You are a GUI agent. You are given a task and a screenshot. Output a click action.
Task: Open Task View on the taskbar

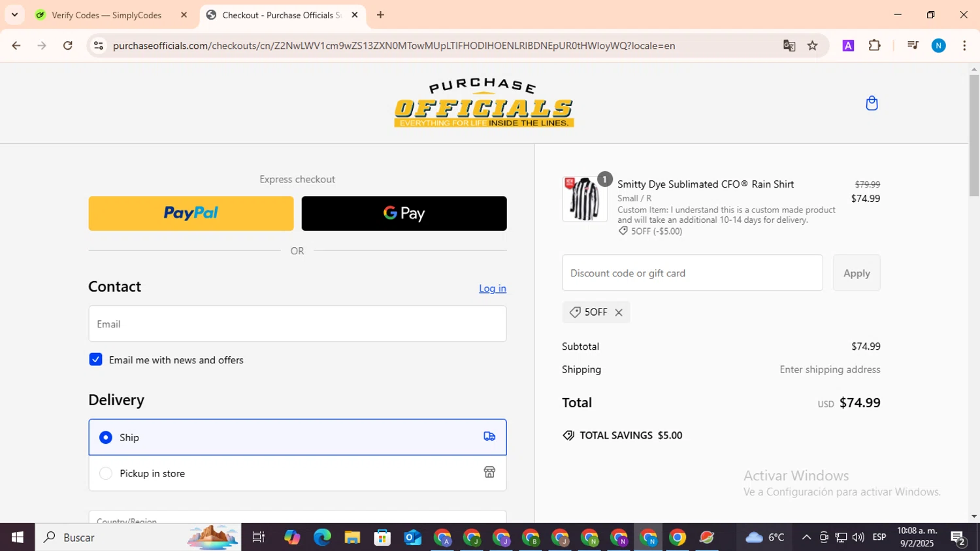pos(258,537)
